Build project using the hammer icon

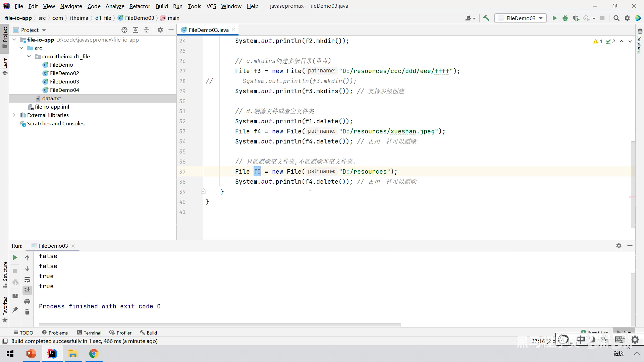click(x=486, y=18)
